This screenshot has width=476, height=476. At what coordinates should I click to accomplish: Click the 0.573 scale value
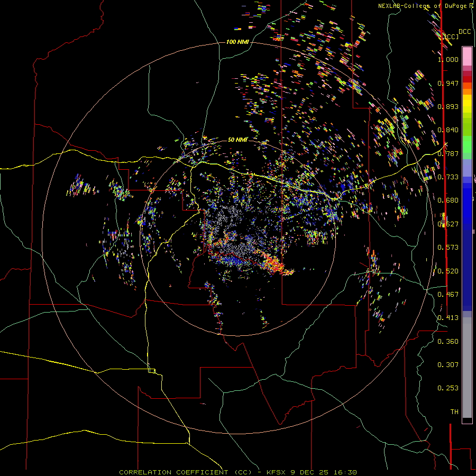448,248
